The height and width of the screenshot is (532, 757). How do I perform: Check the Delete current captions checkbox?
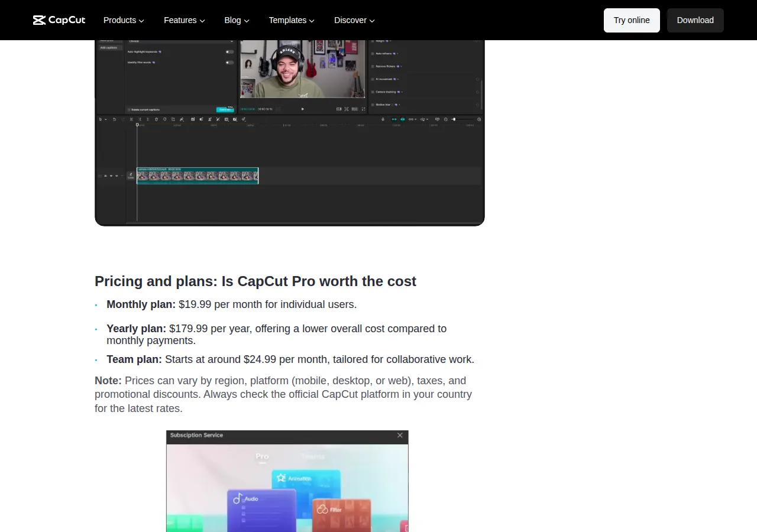click(129, 110)
